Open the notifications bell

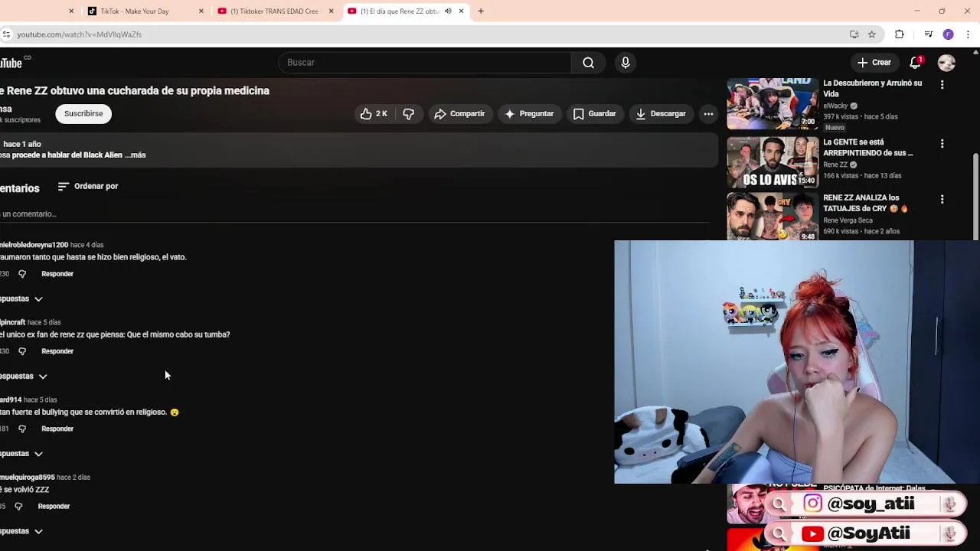pyautogui.click(x=915, y=63)
